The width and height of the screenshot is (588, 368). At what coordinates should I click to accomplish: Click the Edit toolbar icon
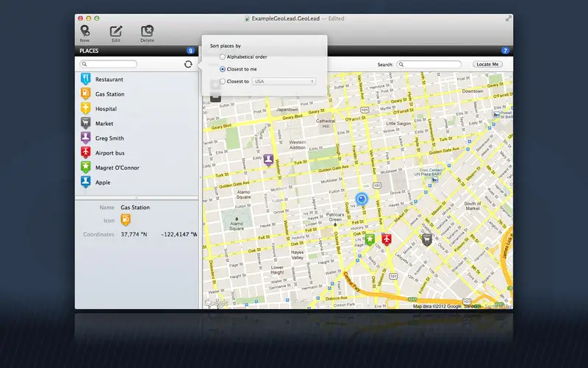tap(116, 33)
